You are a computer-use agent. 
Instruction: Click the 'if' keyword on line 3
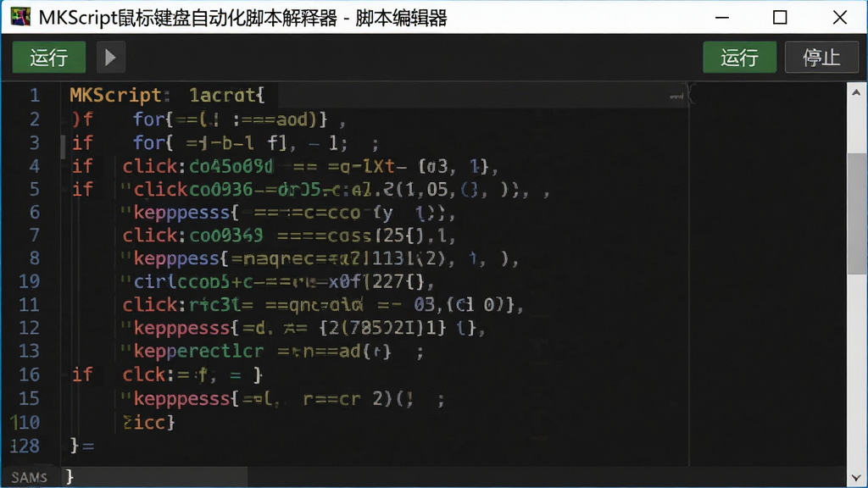click(x=82, y=142)
